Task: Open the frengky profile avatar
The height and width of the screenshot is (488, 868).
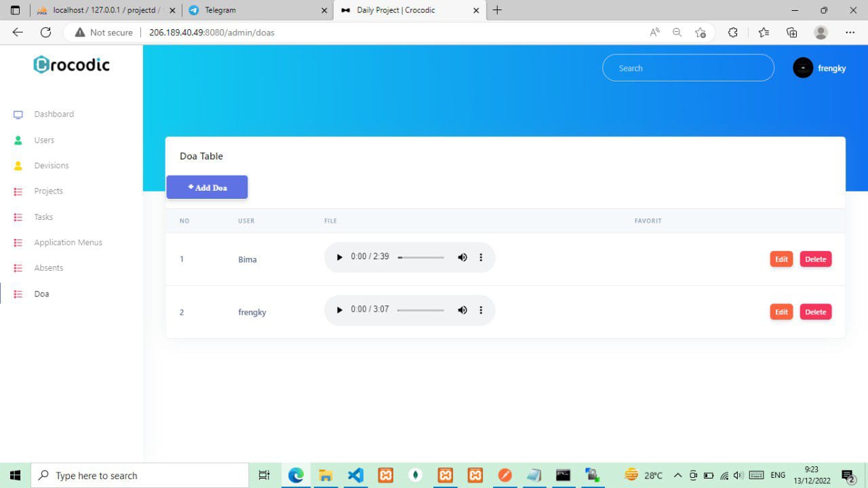Action: click(x=803, y=68)
